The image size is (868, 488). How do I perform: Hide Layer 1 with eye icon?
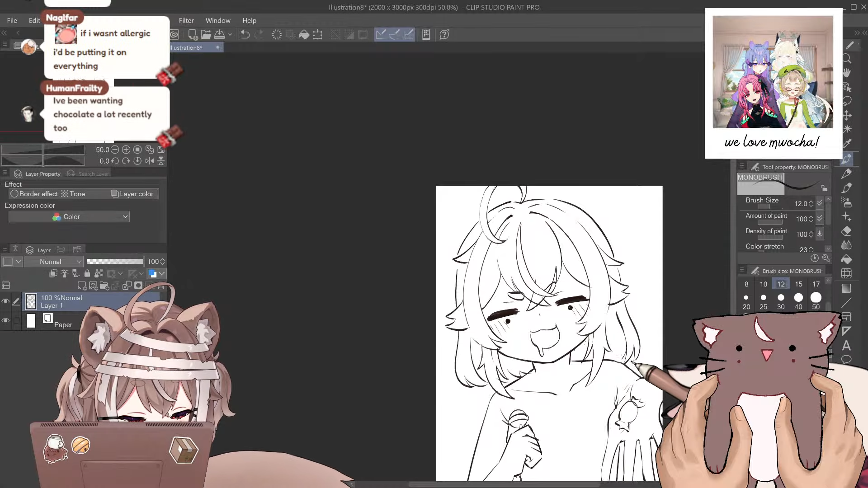[5, 301]
